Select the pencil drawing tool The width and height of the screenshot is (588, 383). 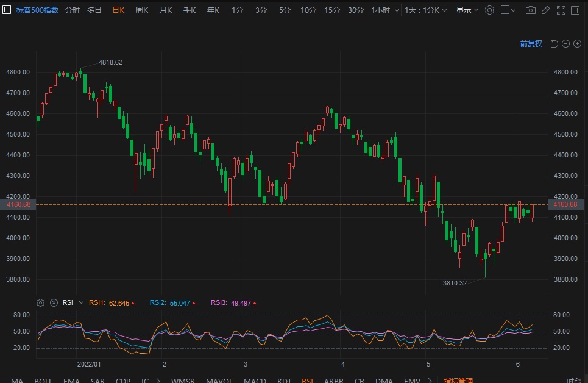[546, 10]
